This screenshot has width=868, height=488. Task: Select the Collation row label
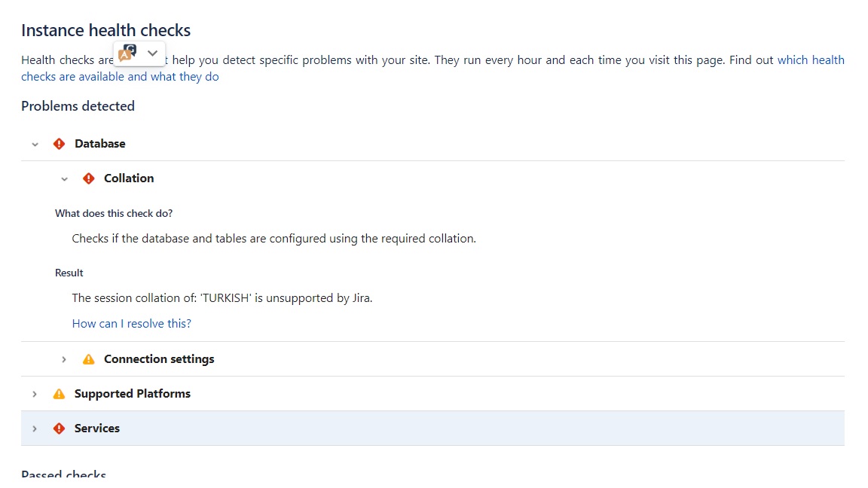129,178
